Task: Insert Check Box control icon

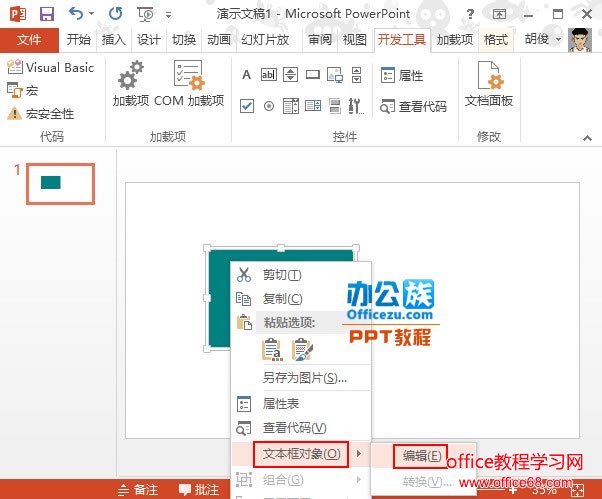Action: (x=246, y=106)
